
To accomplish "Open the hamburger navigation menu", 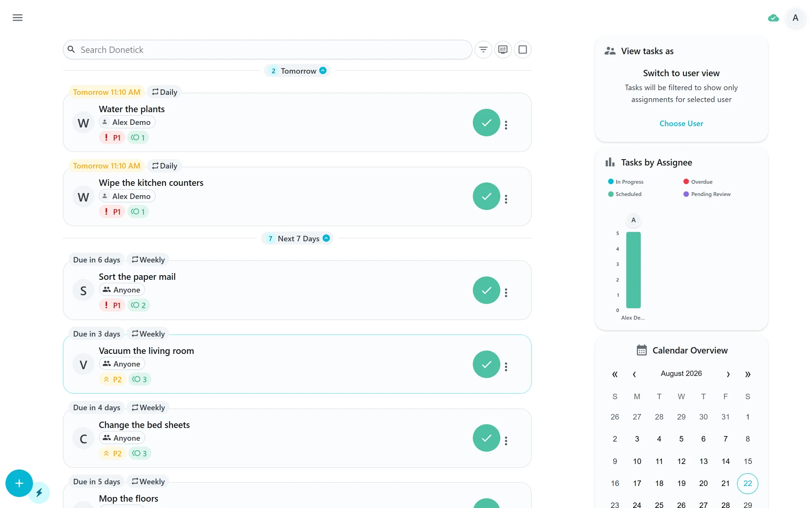I will click(x=17, y=18).
